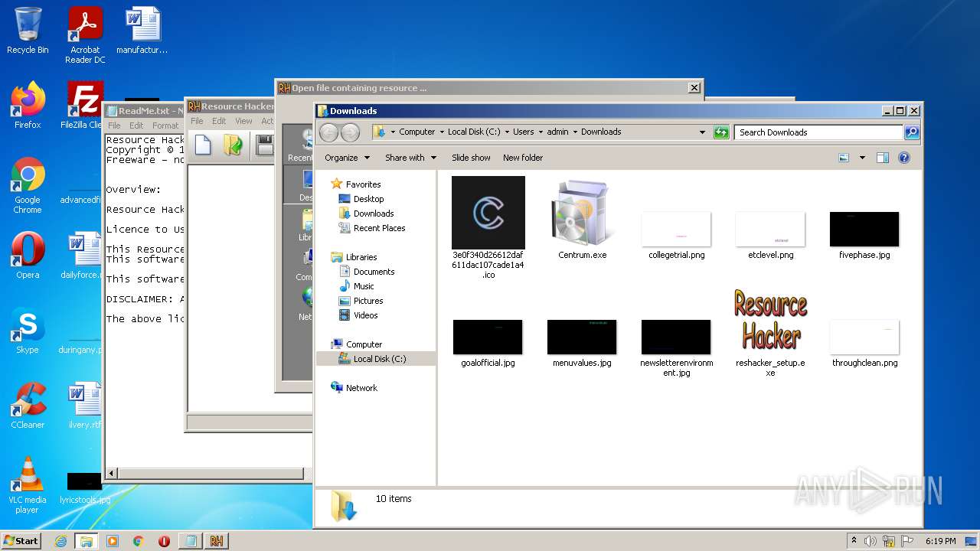980x551 pixels.
Task: Launch Firefox from the desktop
Action: [28, 106]
